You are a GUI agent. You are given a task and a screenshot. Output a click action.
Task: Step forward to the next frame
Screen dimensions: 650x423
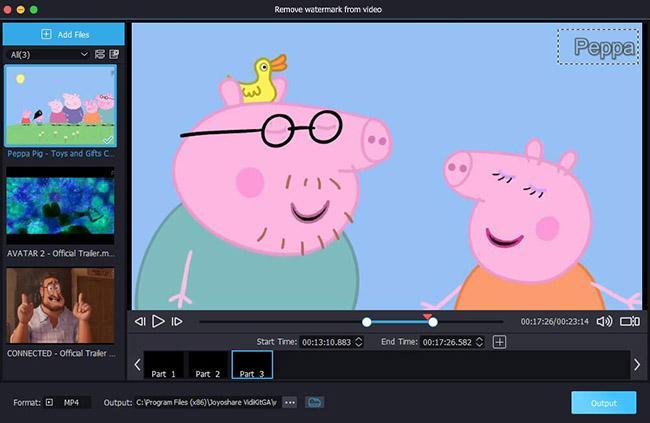(x=177, y=321)
